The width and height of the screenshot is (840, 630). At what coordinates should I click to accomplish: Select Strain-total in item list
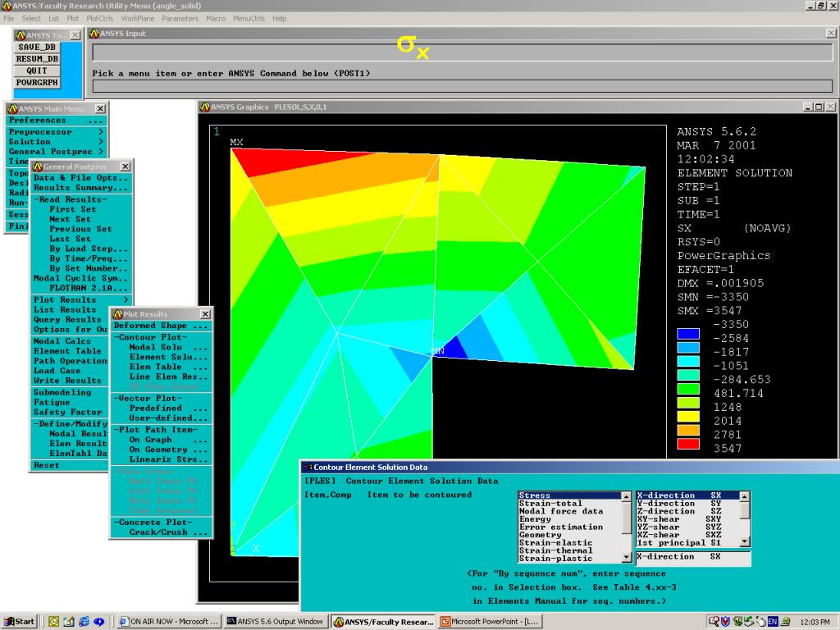(569, 504)
